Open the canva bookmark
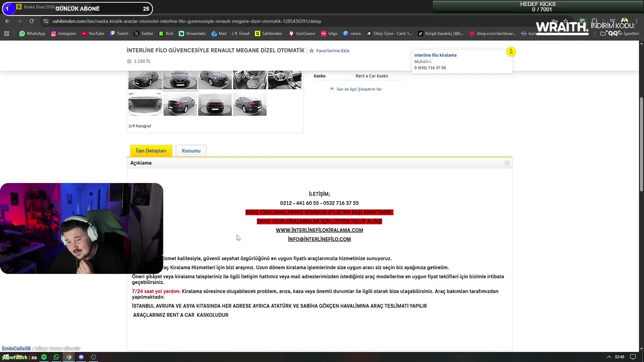 [x=352, y=34]
